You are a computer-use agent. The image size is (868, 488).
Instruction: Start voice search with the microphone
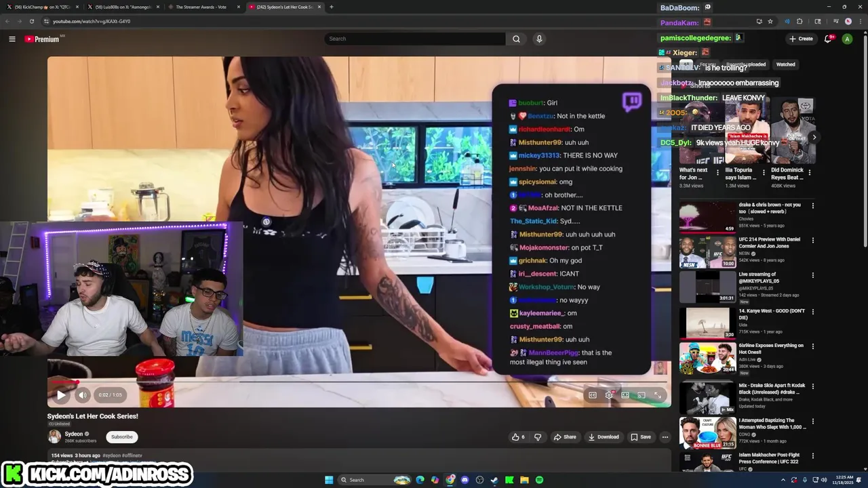539,39
